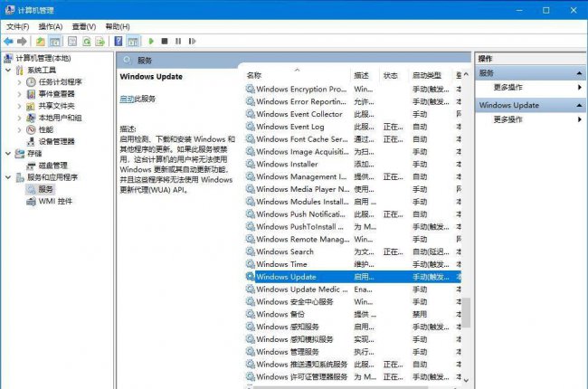The image size is (588, 389).
Task: Select 计算机管理(本地) root node
Action: click(43, 58)
